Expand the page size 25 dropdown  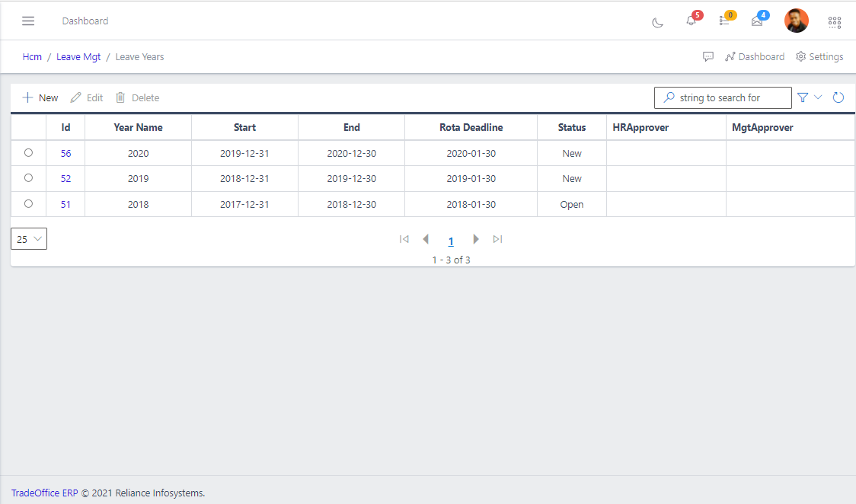[29, 239]
